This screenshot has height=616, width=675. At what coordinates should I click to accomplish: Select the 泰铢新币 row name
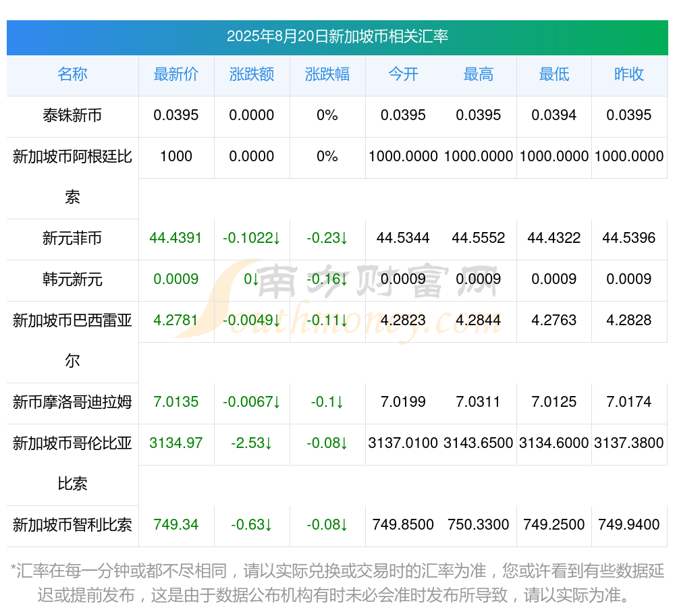pos(72,115)
